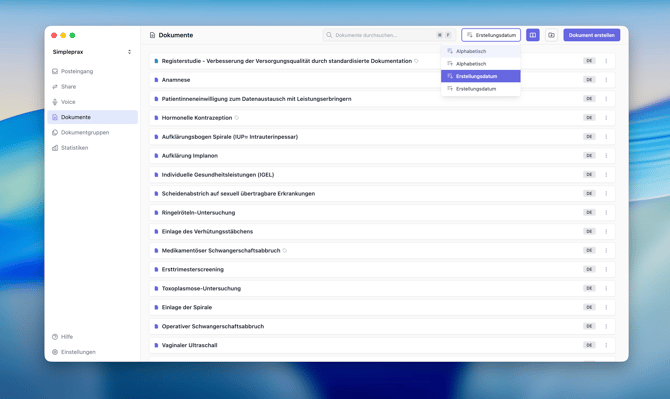Click the document icon beside Anamnese

[x=156, y=80]
